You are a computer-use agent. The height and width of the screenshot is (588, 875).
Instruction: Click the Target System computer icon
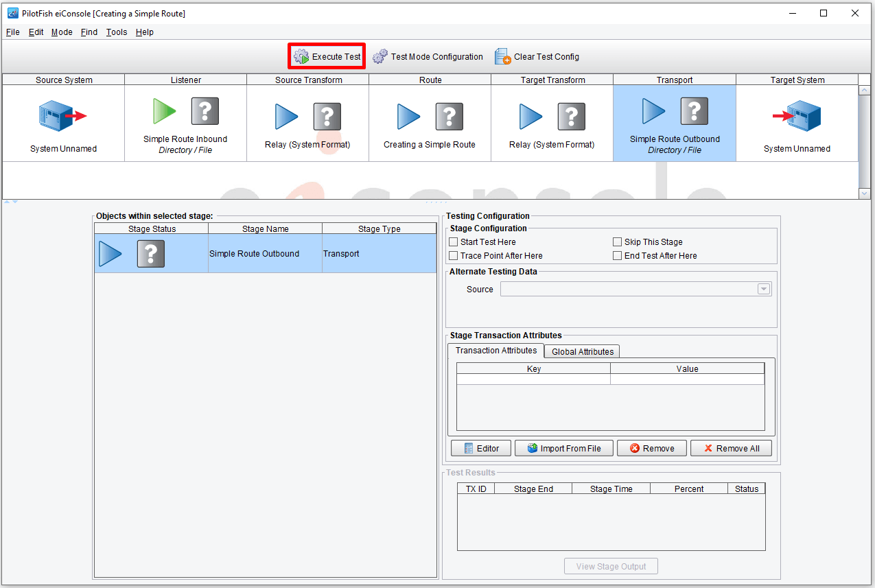click(797, 116)
